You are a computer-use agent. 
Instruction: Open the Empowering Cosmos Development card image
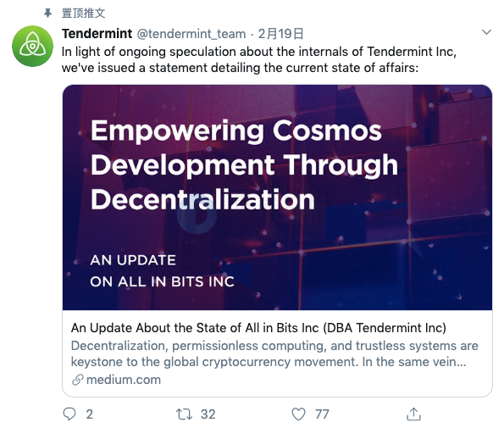[x=277, y=197]
